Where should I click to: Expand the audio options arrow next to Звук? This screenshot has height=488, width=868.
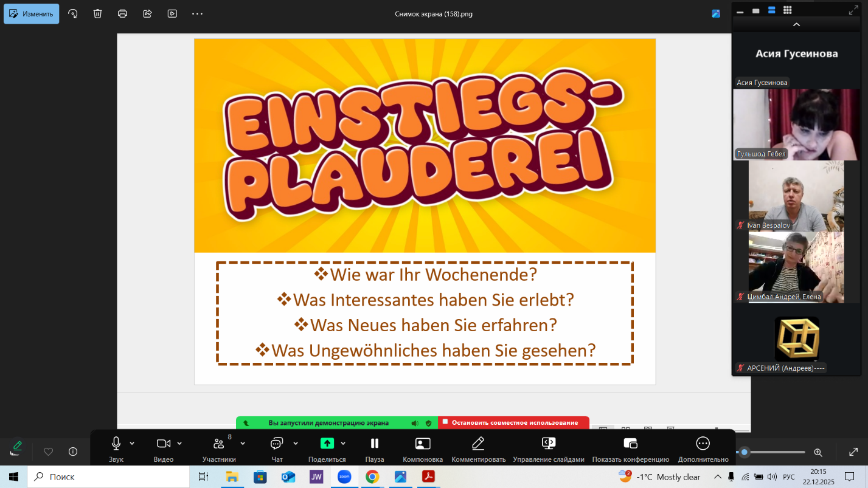click(132, 443)
